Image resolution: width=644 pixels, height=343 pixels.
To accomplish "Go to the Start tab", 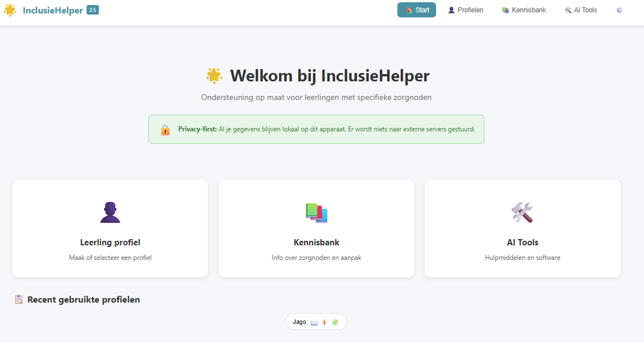I will click(416, 10).
